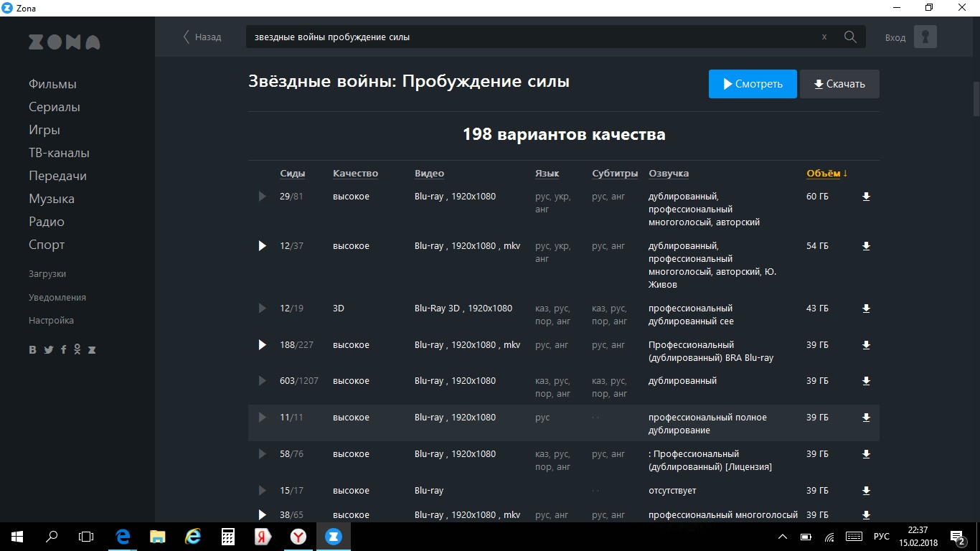Open the Игры section
The width and height of the screenshot is (980, 551).
(x=44, y=130)
